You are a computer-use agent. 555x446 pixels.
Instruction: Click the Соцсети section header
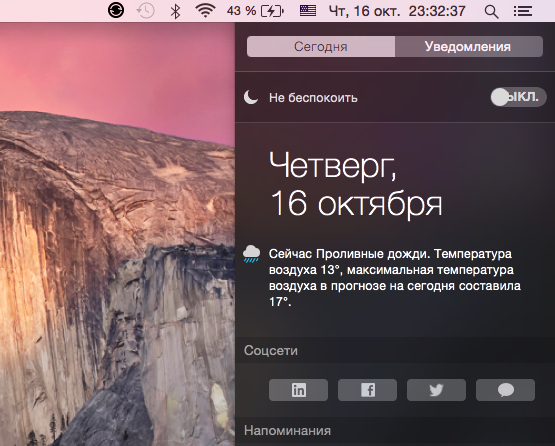tap(271, 350)
